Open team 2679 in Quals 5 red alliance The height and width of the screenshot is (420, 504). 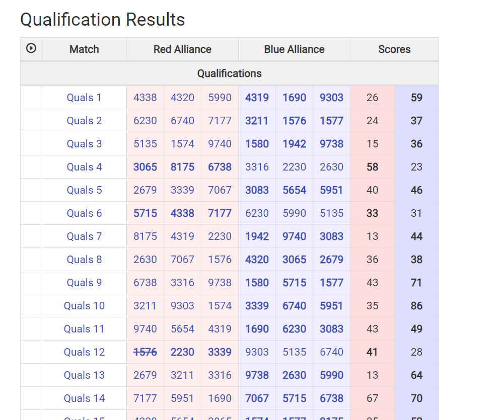(x=146, y=190)
